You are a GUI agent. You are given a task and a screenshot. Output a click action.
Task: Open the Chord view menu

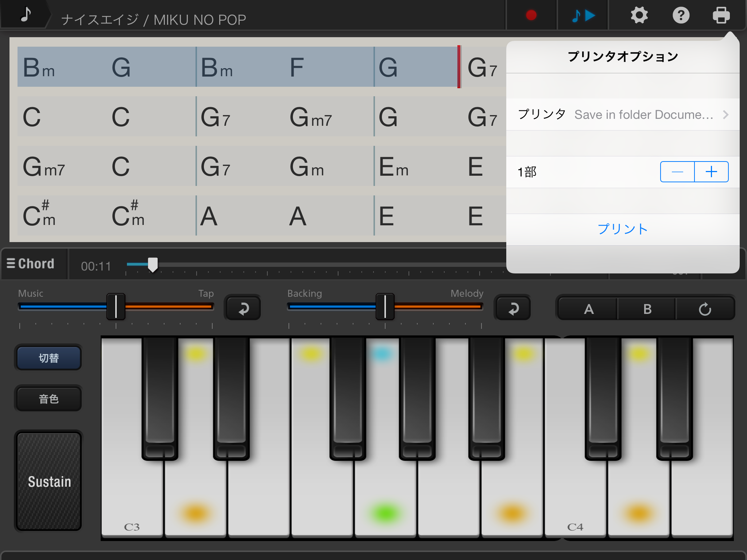point(31,264)
